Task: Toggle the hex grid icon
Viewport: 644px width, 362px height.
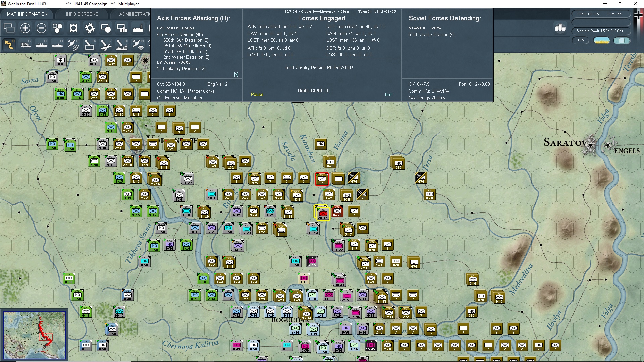Action: [x=57, y=28]
